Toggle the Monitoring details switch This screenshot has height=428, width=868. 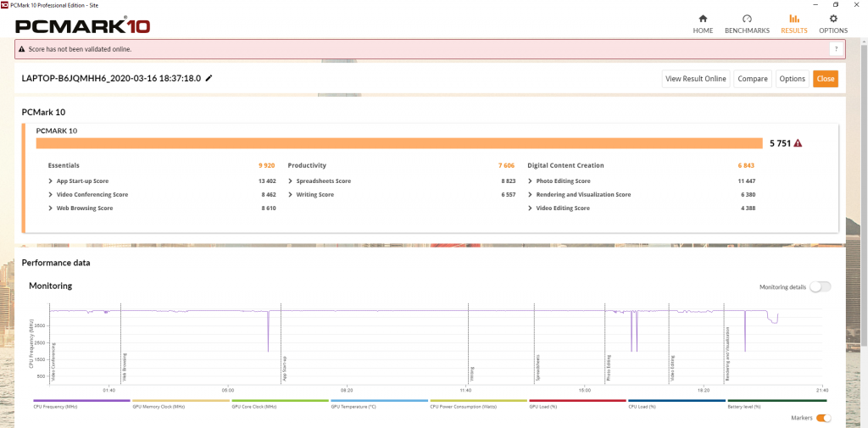(821, 286)
